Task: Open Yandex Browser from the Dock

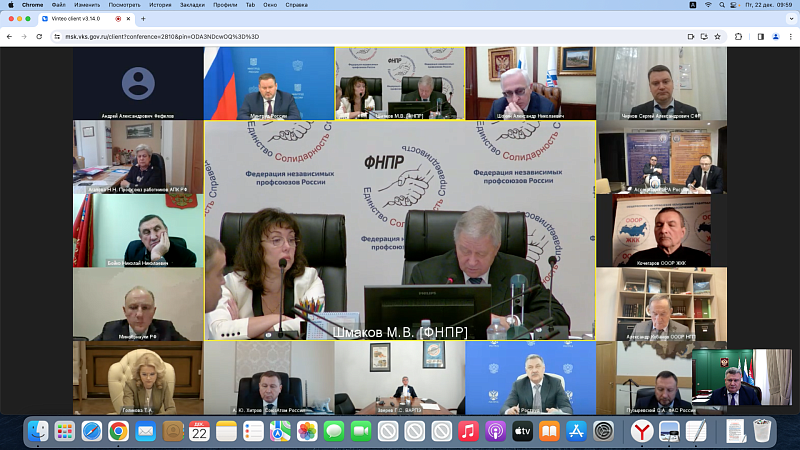Action: (x=641, y=432)
